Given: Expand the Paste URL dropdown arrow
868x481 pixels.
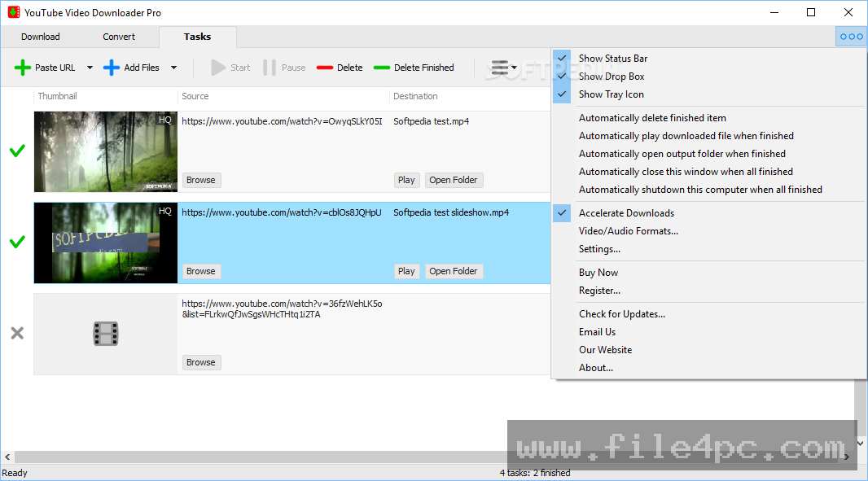Looking at the screenshot, I should 90,68.
